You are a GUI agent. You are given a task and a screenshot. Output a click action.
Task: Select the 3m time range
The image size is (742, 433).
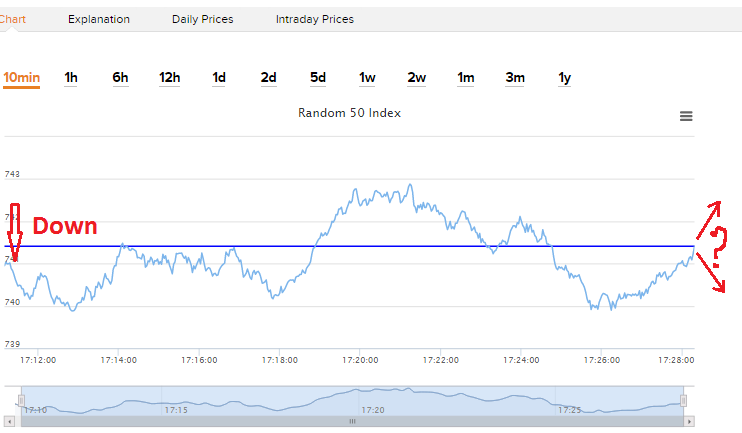[x=515, y=77]
